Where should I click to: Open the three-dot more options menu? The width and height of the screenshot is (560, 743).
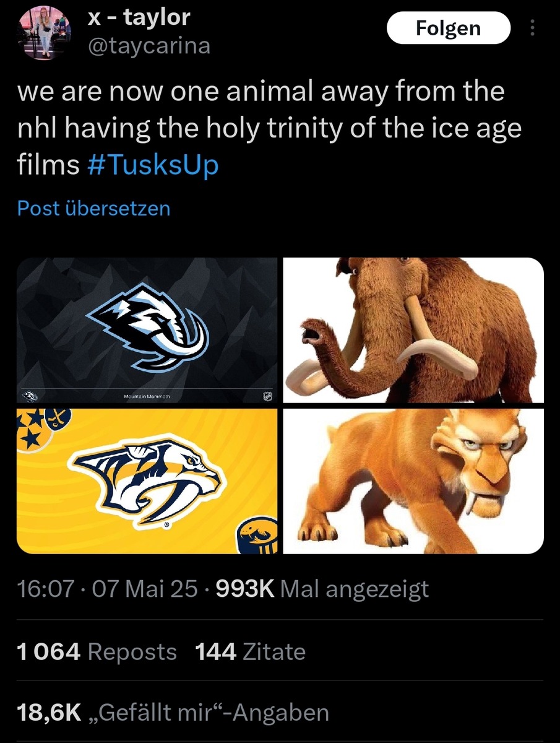pos(533,28)
